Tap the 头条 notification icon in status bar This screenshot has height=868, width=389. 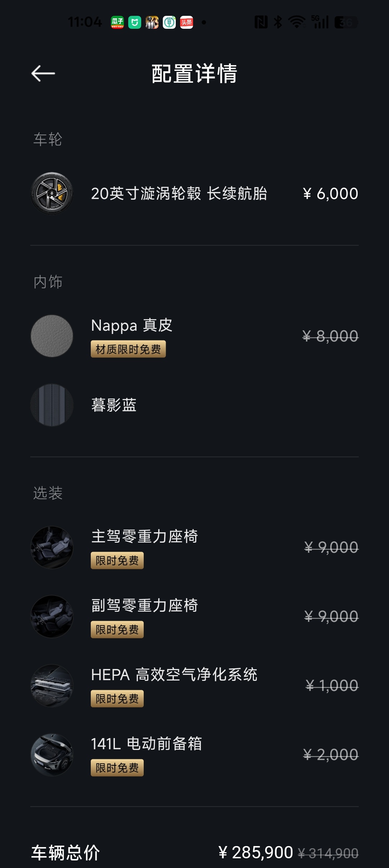click(187, 22)
